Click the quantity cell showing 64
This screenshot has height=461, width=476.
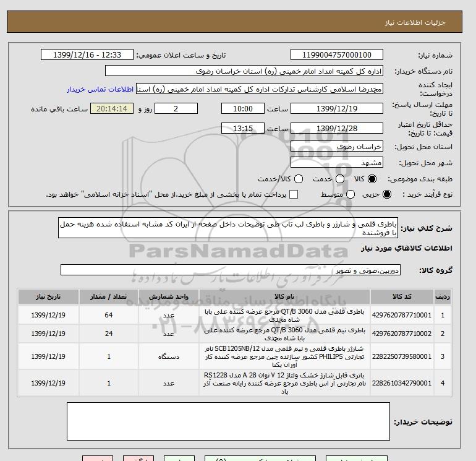click(109, 315)
